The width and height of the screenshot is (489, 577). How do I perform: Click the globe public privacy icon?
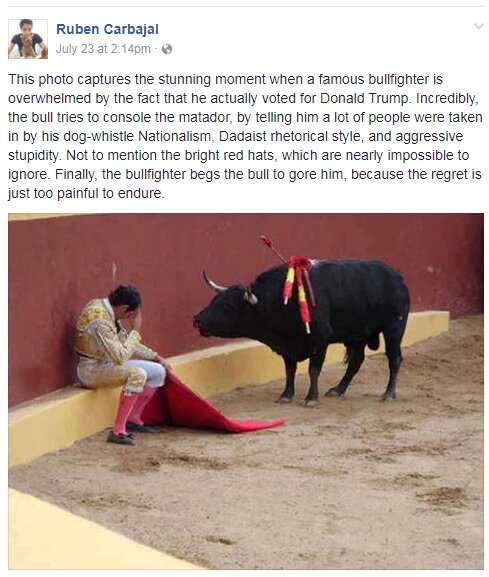167,49
